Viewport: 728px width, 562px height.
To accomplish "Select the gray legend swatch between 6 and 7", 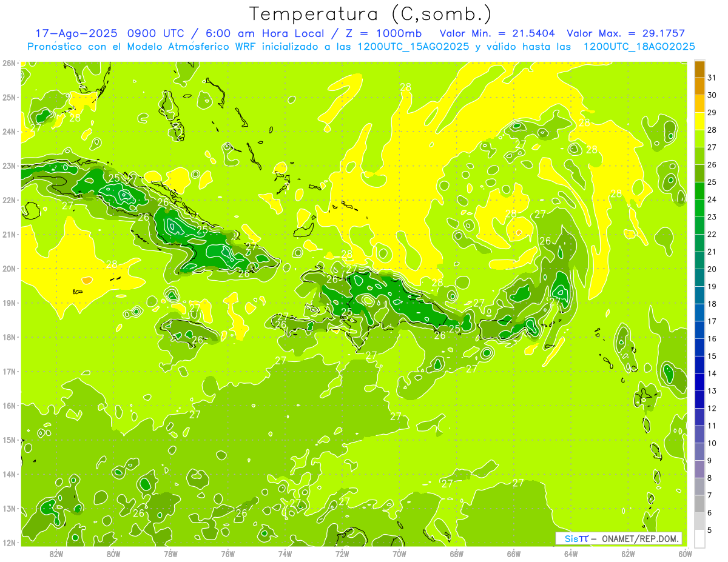I will [x=699, y=504].
